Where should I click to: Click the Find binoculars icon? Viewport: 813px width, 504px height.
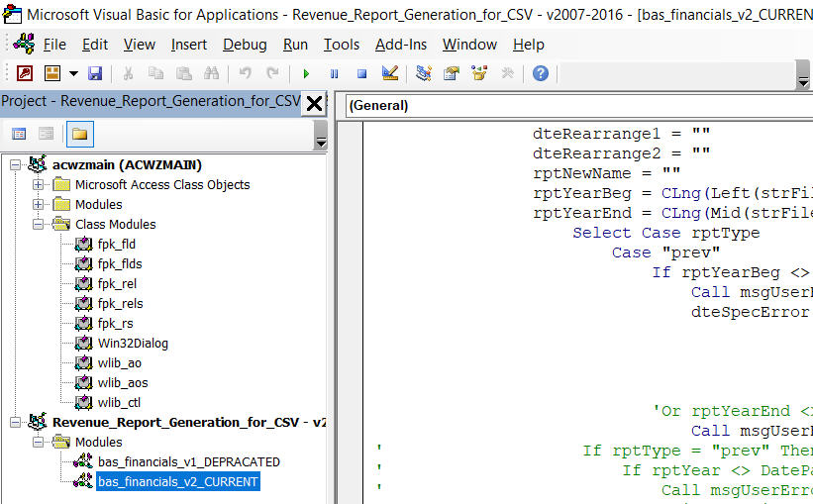point(211,73)
